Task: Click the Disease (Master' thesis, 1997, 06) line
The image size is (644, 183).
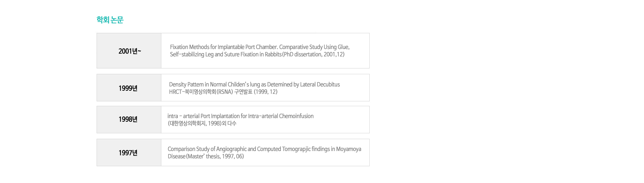Action: 206,157
